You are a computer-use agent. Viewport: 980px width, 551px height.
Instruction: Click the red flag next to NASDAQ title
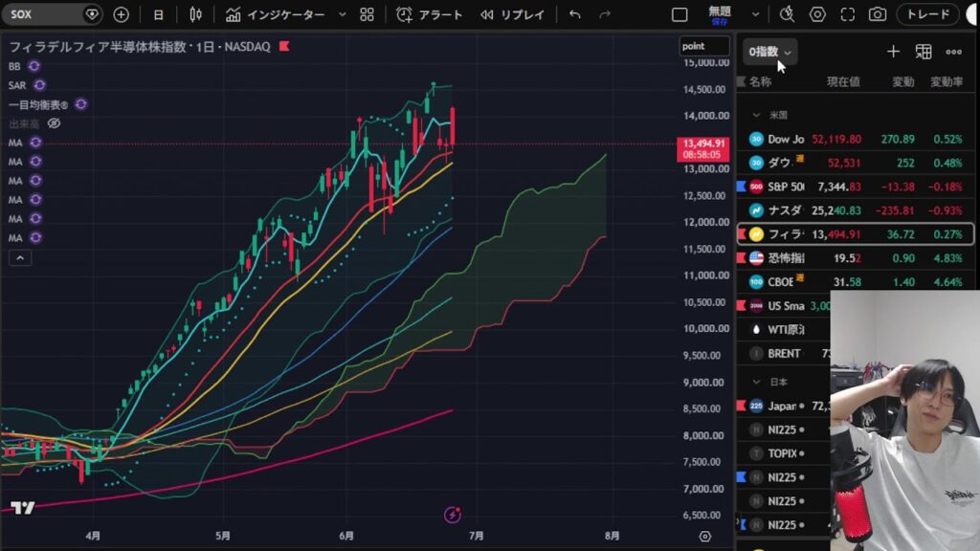coord(284,46)
